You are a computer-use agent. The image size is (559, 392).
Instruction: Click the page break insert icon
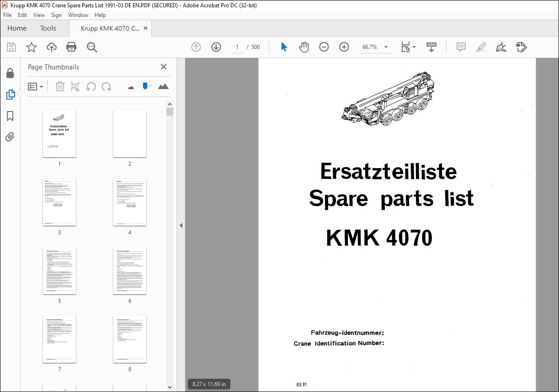pos(75,86)
